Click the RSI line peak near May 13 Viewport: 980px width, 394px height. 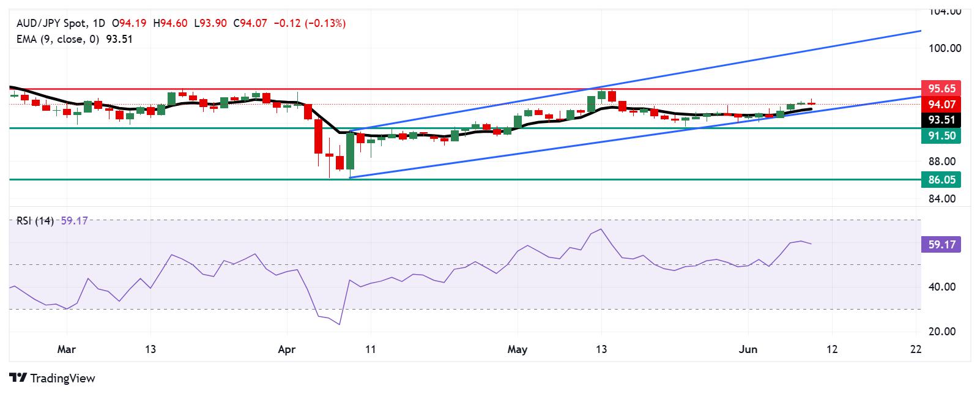[x=601, y=229]
